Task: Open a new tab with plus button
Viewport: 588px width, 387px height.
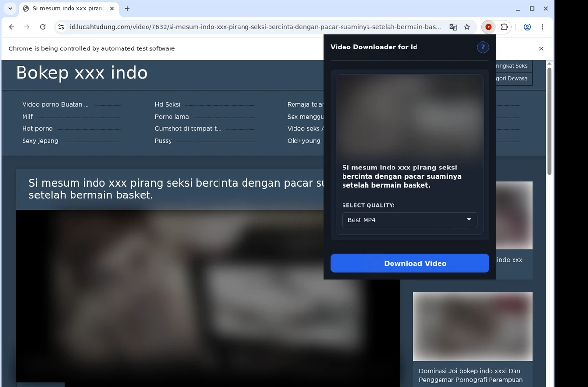Action: pos(127,9)
